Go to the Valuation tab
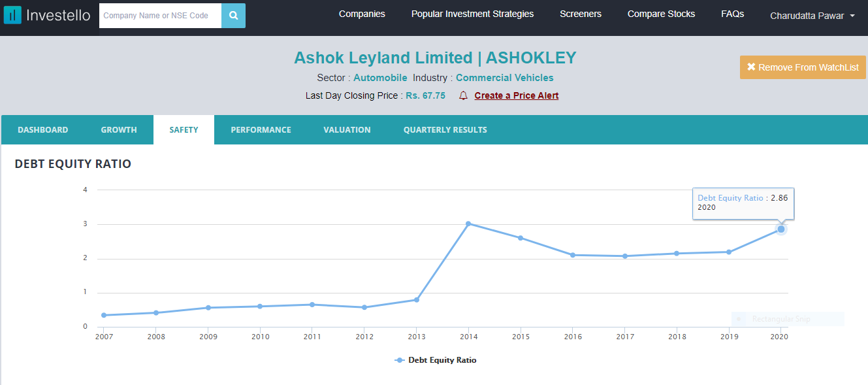Screen dimensions: 868x385 tap(347, 130)
